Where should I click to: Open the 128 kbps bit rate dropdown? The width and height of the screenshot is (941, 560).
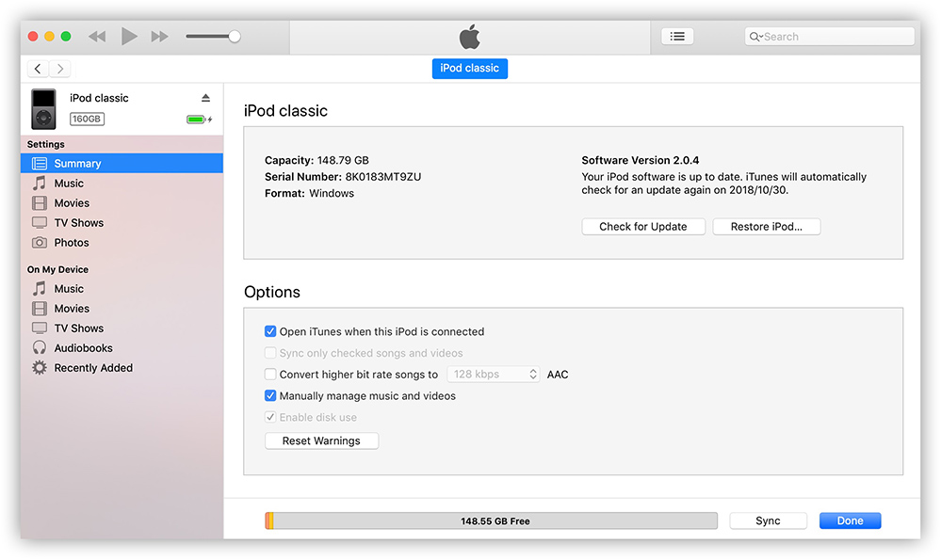coord(493,375)
